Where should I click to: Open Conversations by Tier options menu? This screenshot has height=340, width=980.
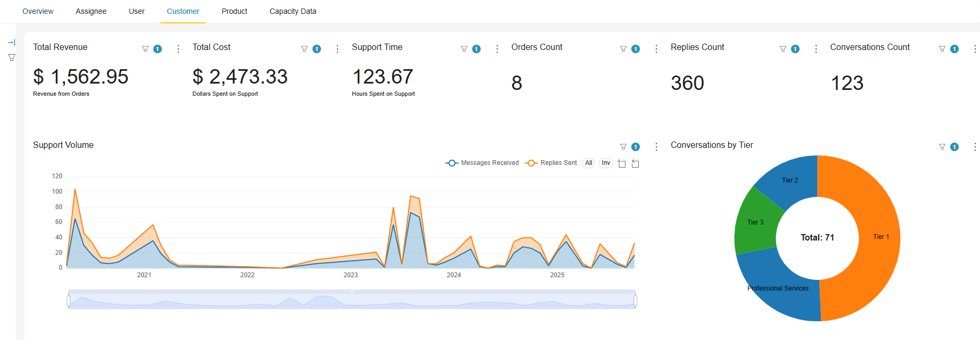point(975,147)
